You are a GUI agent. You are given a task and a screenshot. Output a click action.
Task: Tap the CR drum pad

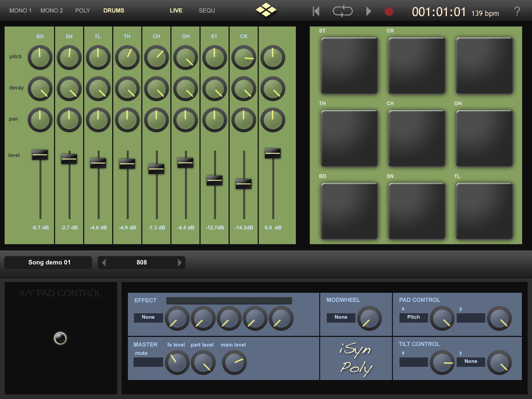pos(417,65)
